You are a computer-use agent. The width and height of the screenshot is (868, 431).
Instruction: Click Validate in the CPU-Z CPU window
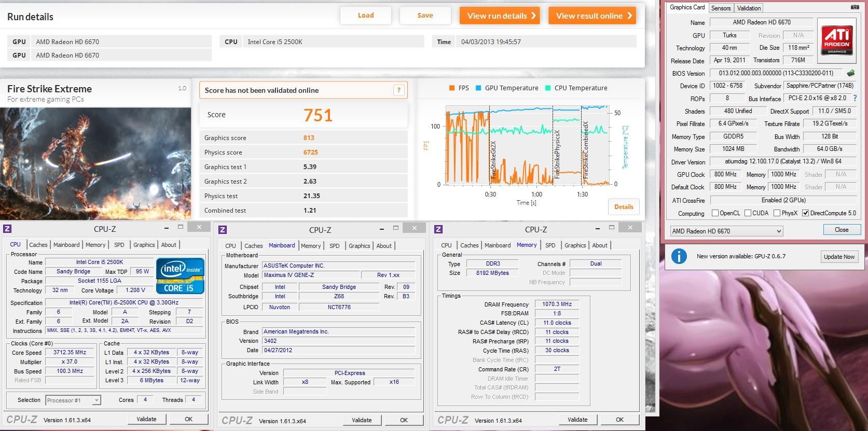point(146,419)
